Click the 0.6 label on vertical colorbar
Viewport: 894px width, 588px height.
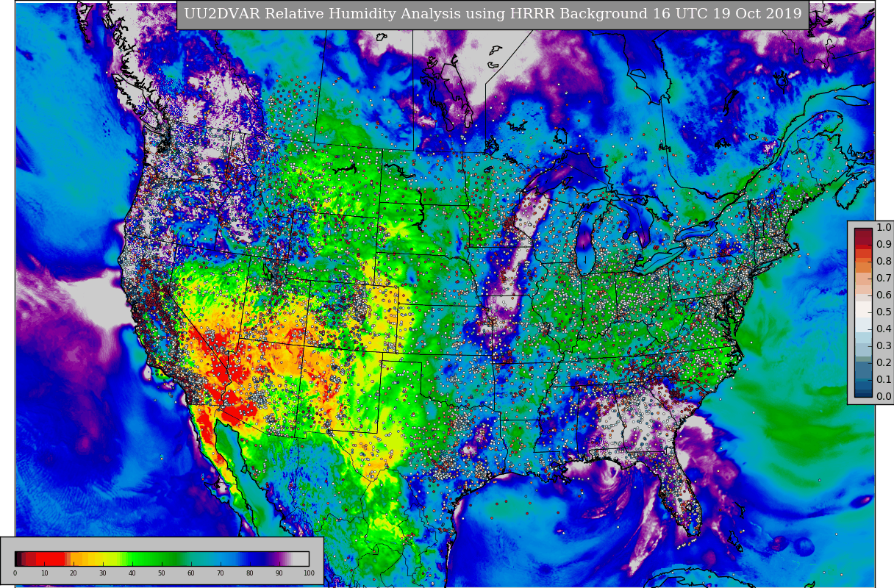[884, 295]
